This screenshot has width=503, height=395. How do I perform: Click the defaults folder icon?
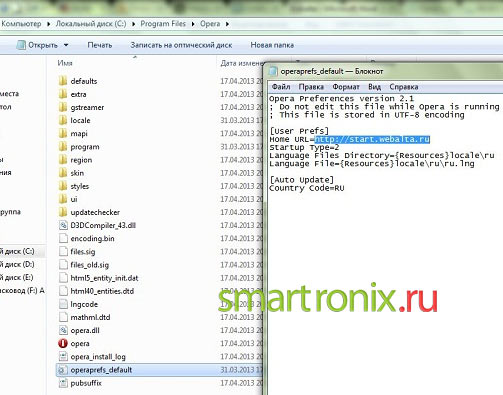click(x=63, y=81)
